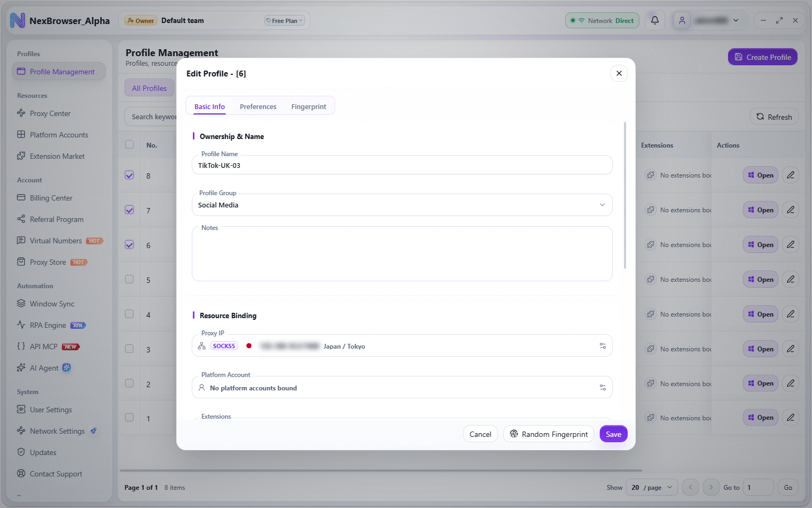Image resolution: width=812 pixels, height=508 pixels.
Task: Uncheck the checkbox for row 6
Action: [129, 244]
